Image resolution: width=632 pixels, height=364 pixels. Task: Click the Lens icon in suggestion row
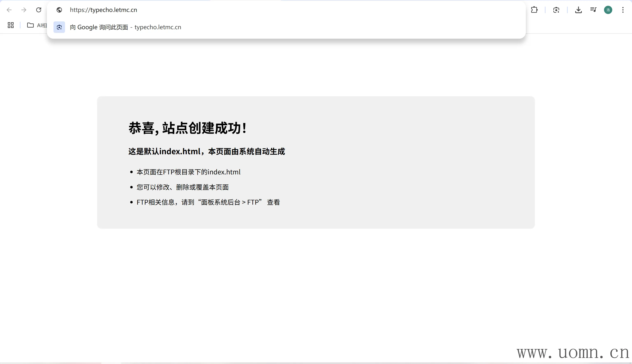tap(59, 27)
